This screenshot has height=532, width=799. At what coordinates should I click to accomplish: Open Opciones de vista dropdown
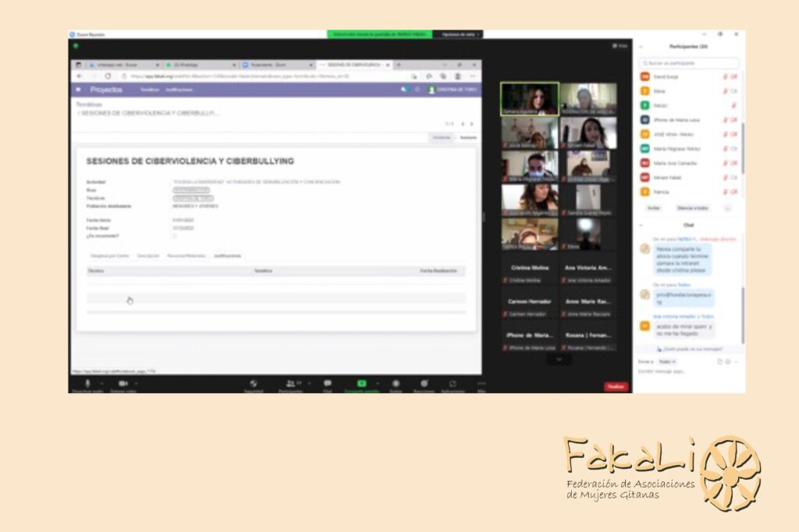[460, 34]
